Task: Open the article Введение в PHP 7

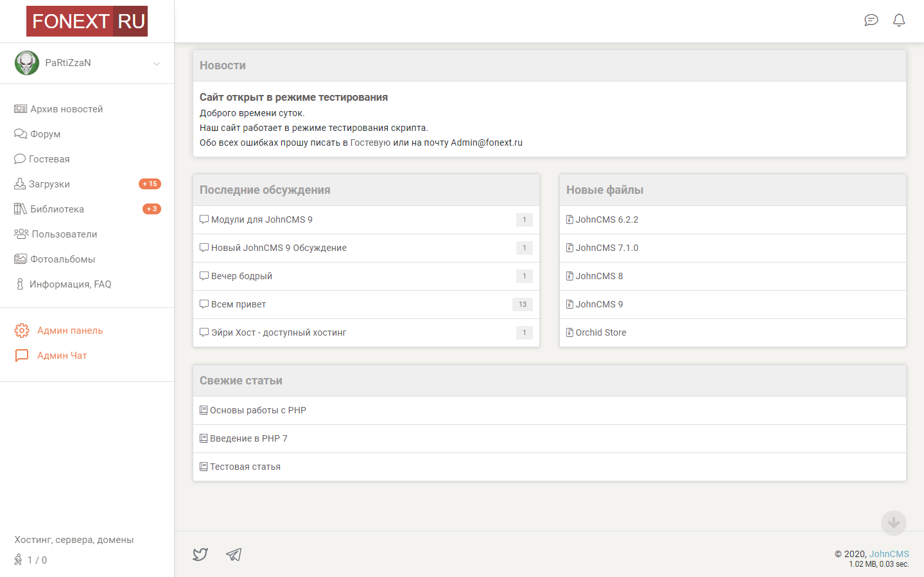Action: (x=248, y=438)
